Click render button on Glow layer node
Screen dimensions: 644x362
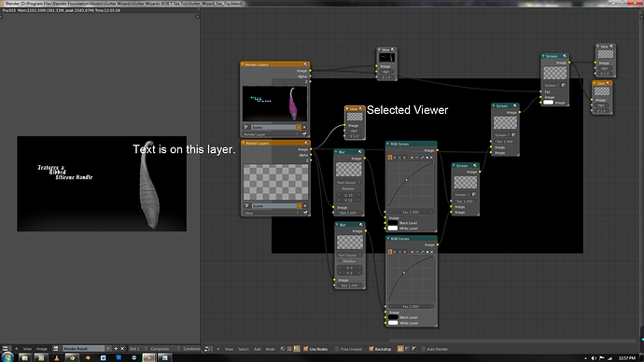[x=305, y=213]
